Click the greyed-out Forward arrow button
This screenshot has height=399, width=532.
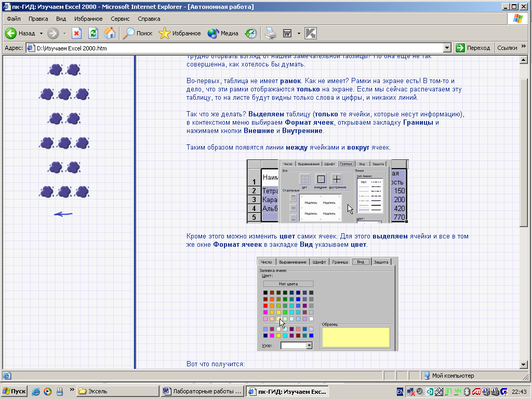pyautogui.click(x=53, y=33)
